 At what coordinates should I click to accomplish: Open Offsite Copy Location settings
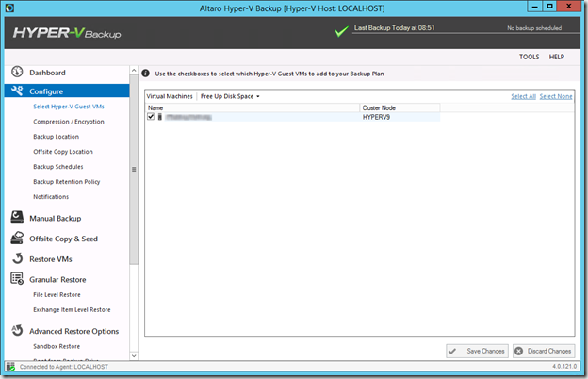tap(63, 151)
